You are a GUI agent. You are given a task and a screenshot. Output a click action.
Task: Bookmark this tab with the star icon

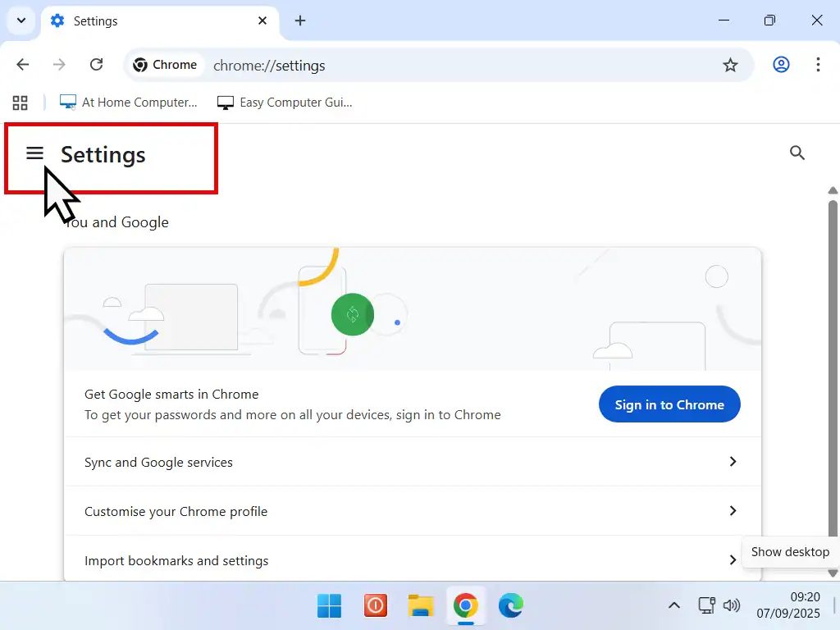tap(730, 66)
